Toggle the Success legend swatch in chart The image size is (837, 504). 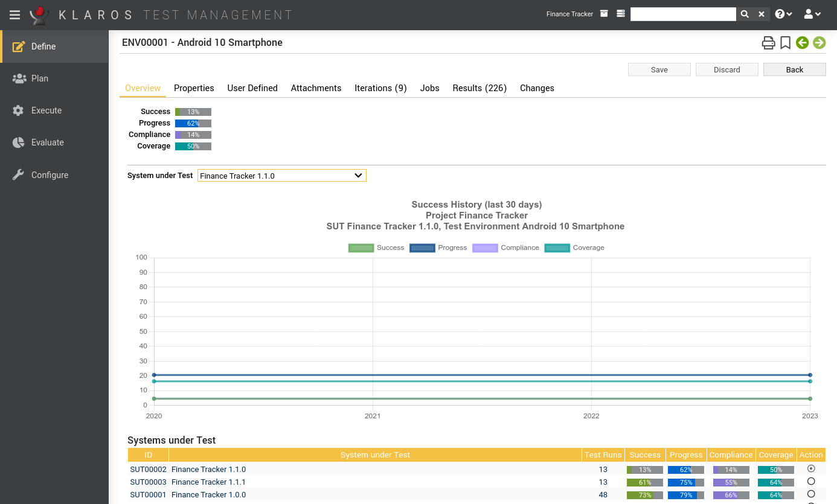coord(361,248)
